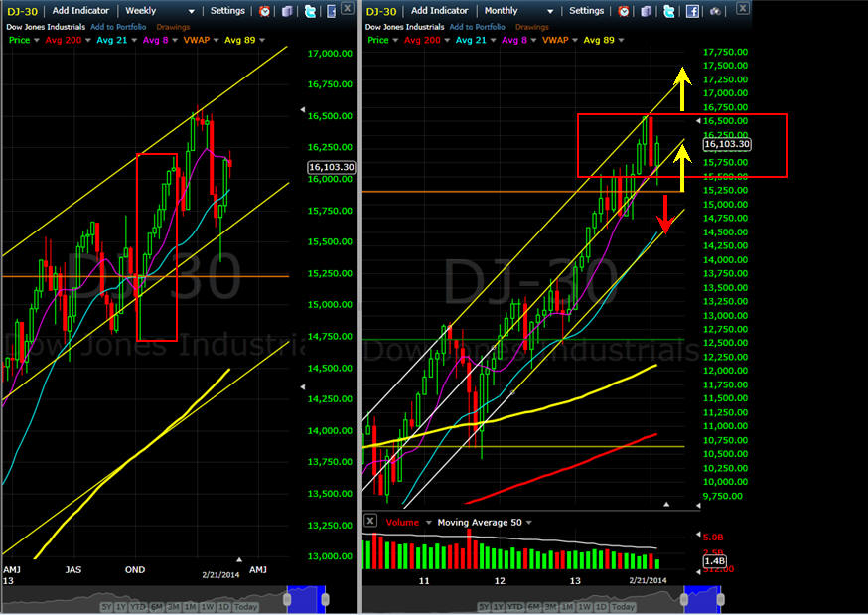Viewport: 868px width, 615px height.
Task: Open alert clock icon in Weekly chart
Action: click(x=264, y=11)
